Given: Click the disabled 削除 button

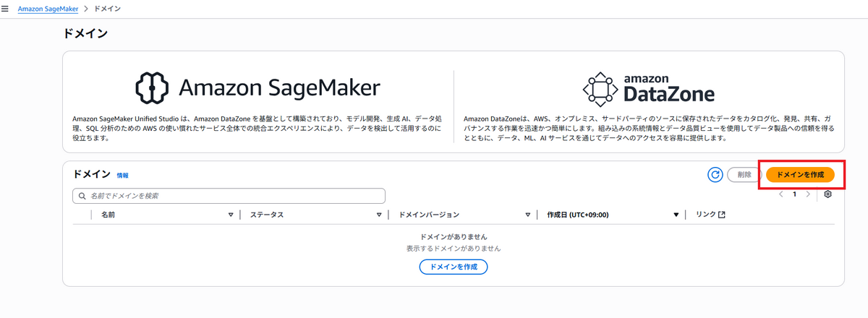Looking at the screenshot, I should tap(744, 174).
